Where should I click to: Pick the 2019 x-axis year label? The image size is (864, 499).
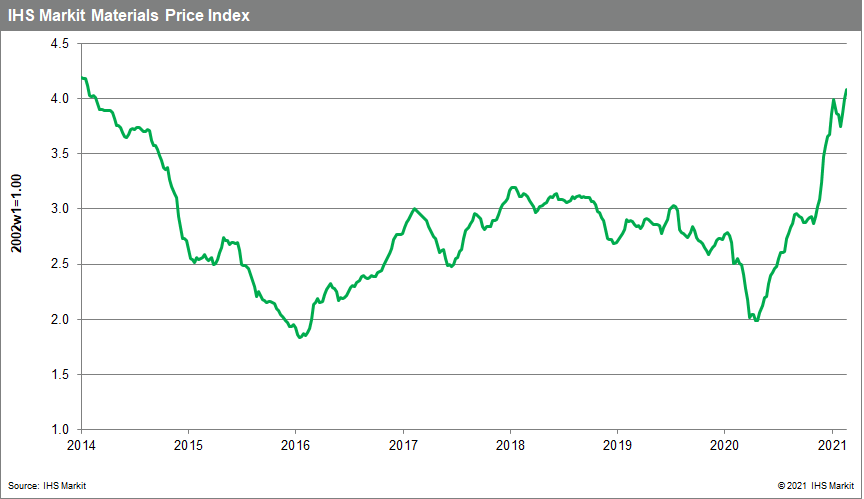617,445
